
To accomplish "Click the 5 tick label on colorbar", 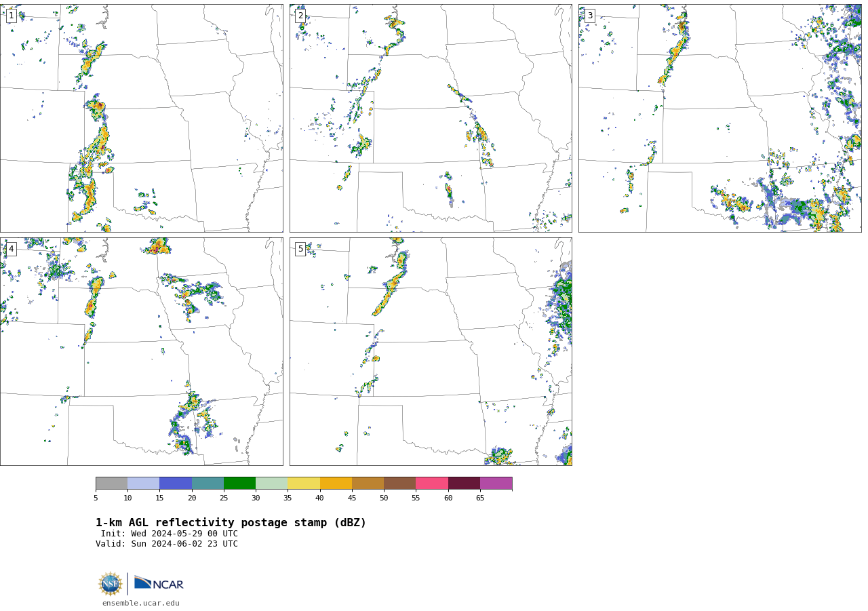I will pos(96,498).
